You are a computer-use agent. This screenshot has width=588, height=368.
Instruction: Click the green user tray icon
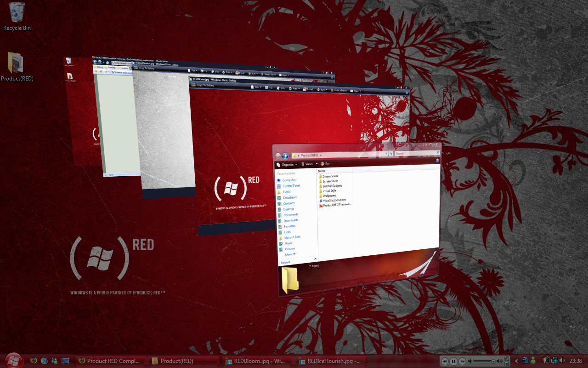pyautogui.click(x=533, y=361)
